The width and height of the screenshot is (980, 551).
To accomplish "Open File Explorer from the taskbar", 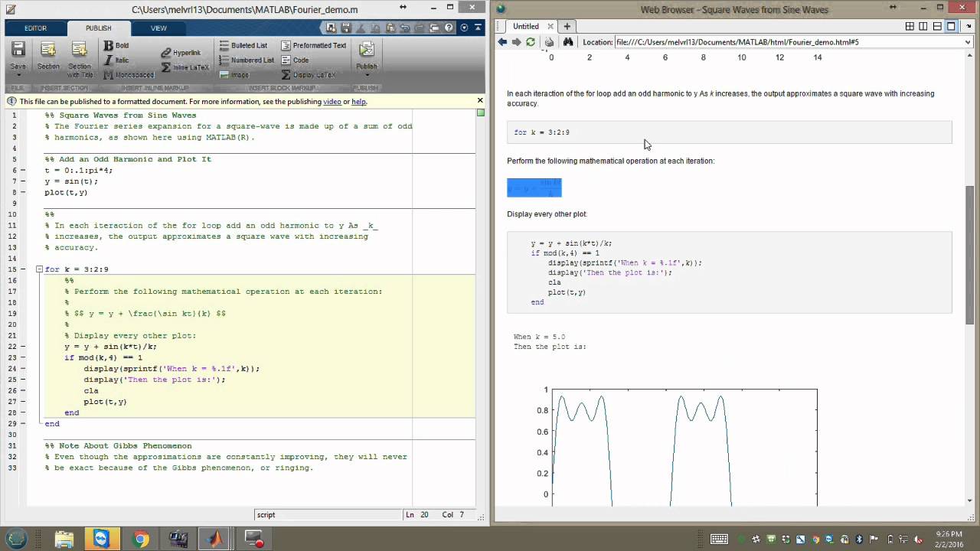I will [64, 539].
